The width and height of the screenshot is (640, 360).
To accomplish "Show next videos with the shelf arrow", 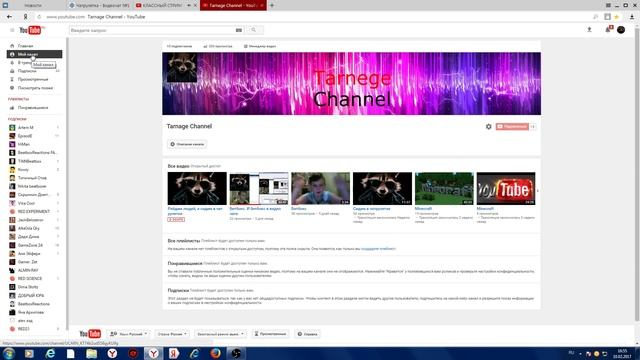I will (538, 190).
